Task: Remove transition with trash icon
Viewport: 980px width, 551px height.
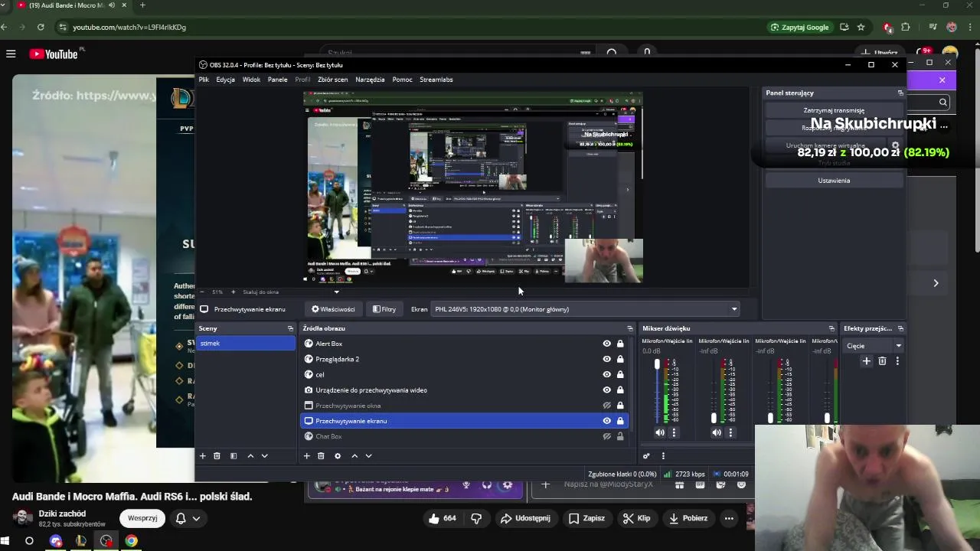Action: (882, 361)
